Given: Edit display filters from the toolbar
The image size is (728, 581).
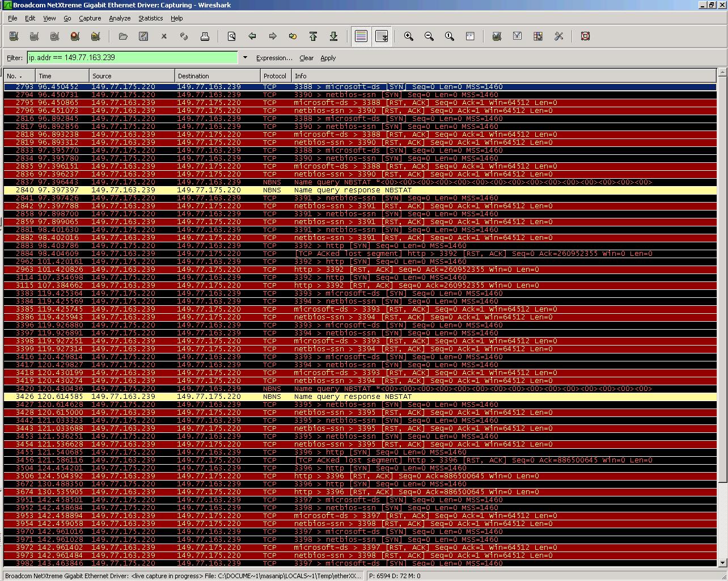Looking at the screenshot, I should 518,36.
